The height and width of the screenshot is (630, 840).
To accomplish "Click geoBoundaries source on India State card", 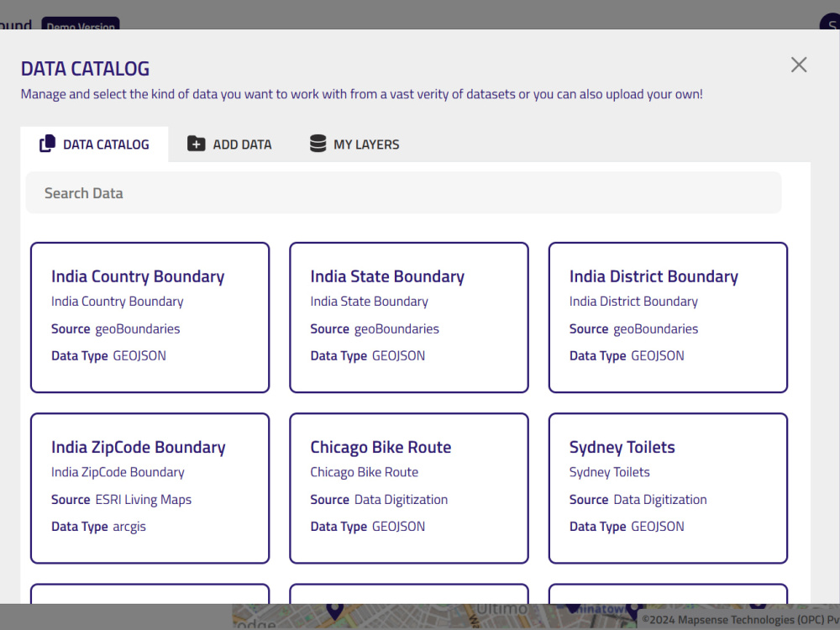I will pos(396,329).
